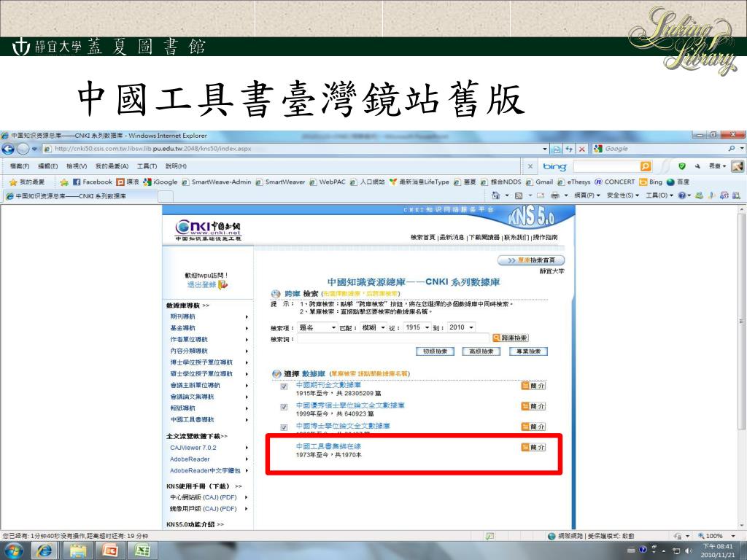
Task: Click the RSS feeds icon in command bar
Action: pos(519,195)
